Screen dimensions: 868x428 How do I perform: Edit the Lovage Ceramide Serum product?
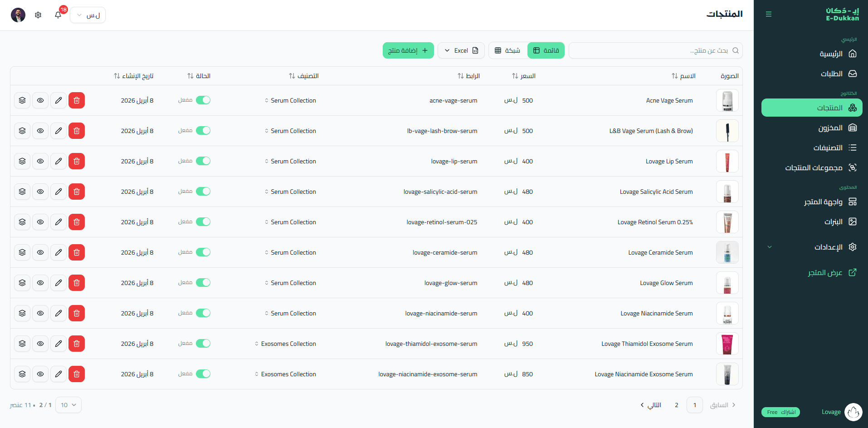(59, 252)
